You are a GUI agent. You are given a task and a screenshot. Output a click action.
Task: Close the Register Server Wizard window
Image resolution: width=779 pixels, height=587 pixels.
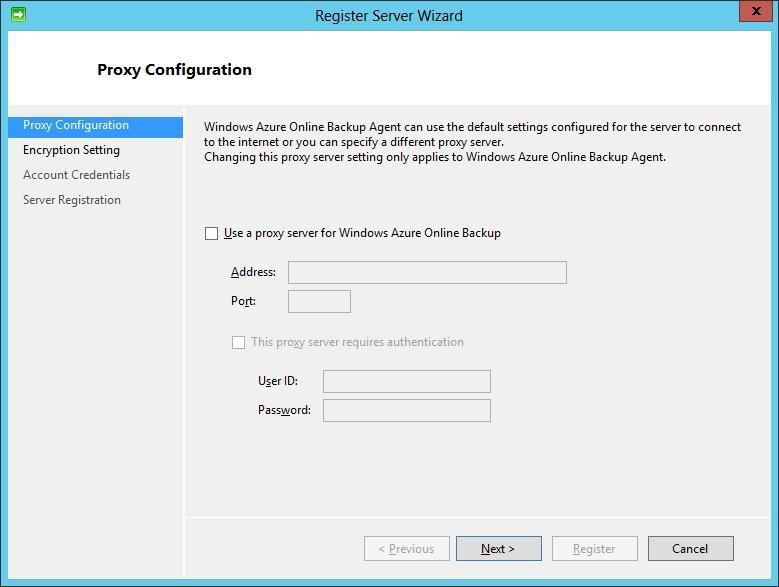point(756,11)
